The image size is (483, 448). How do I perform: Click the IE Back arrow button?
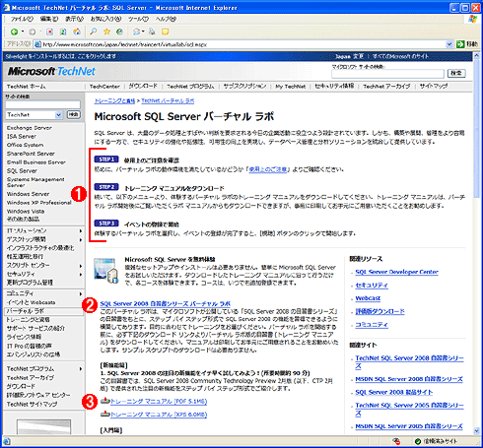[14, 32]
